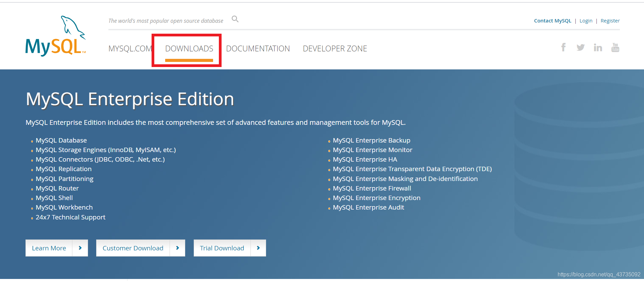Select the 'MySQL Connectors (JDBC, ODBC, .Net, etc.)' item

(100, 159)
